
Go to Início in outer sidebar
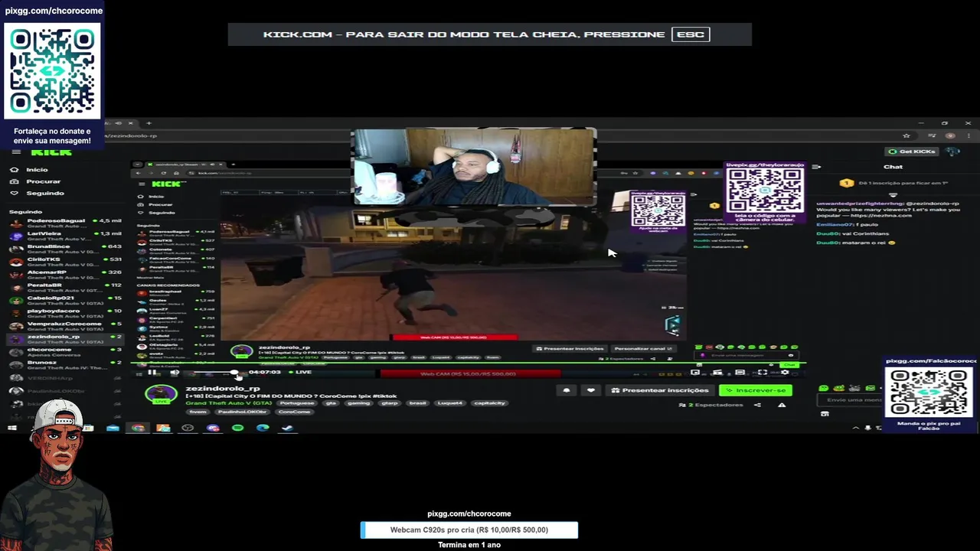point(31,169)
